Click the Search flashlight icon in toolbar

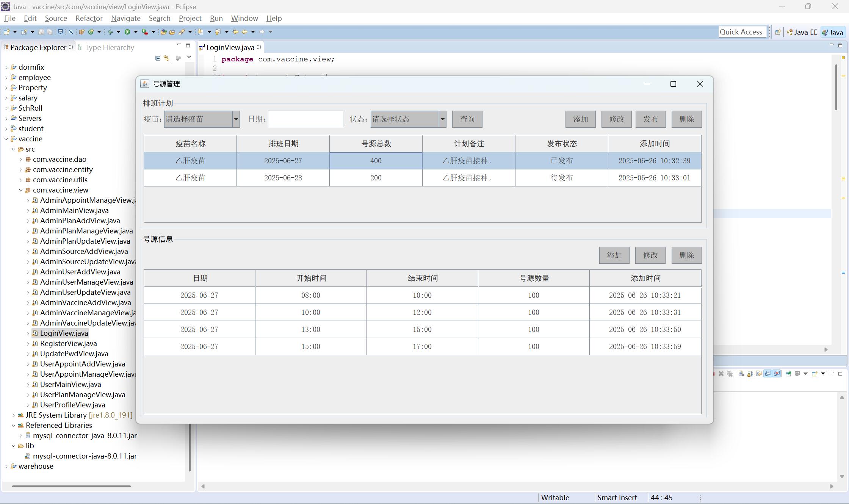coord(182,32)
